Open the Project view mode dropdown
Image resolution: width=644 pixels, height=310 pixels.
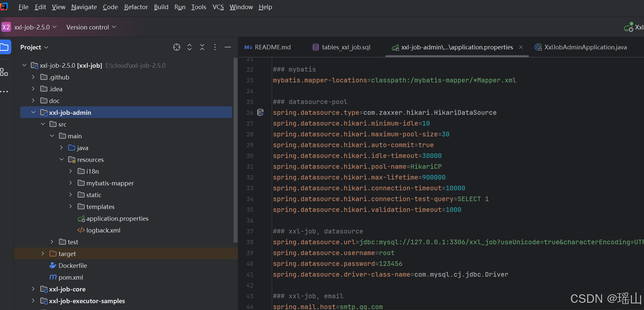click(x=34, y=47)
